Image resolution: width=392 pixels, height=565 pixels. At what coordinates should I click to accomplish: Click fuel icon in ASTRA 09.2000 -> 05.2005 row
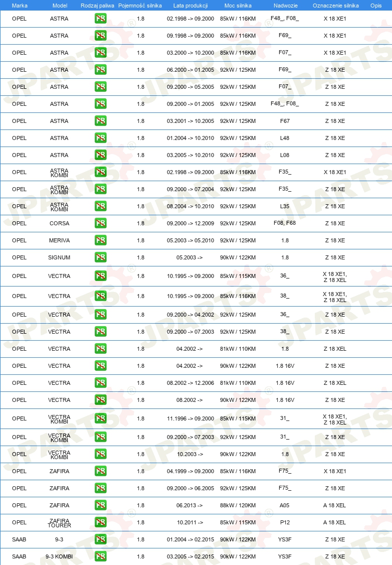100,86
